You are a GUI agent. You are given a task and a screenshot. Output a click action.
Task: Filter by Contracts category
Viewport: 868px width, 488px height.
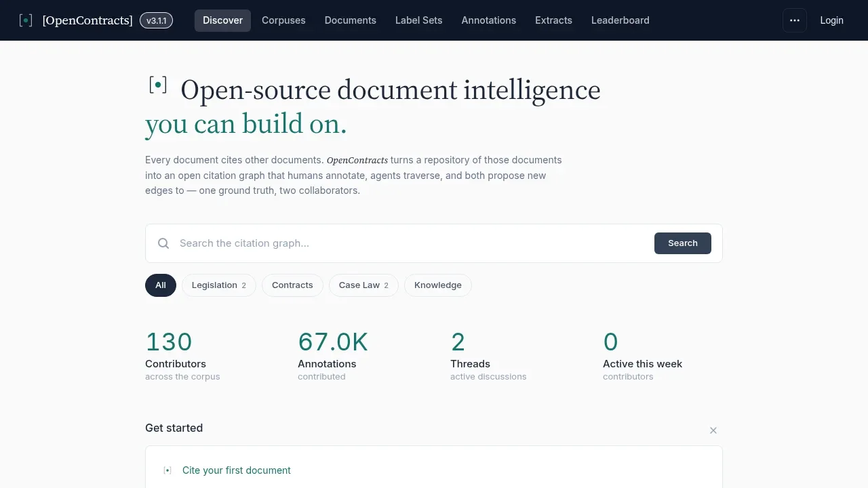click(292, 285)
